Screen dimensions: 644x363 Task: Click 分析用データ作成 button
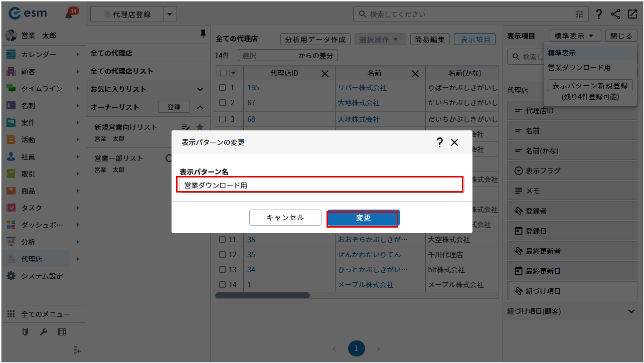point(315,40)
